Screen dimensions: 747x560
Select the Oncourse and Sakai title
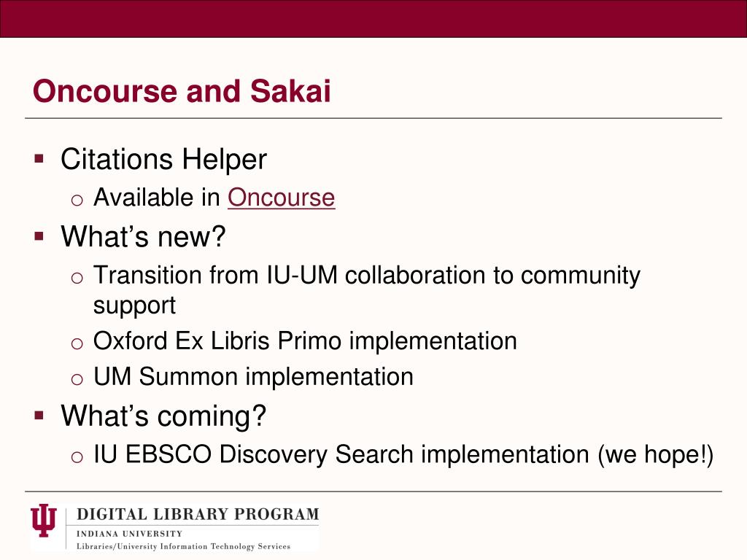click(x=182, y=90)
